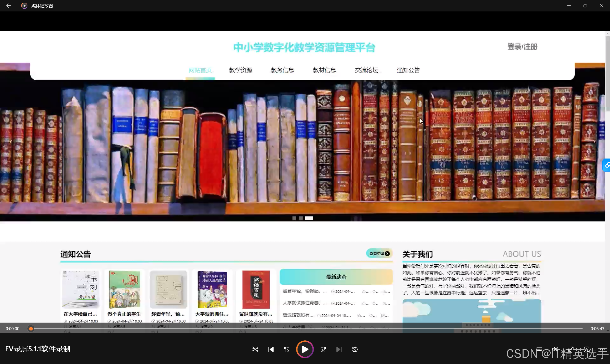Image resolution: width=610 pixels, height=364 pixels.
Task: Advance carousel with right arrow
Action: pos(594,142)
